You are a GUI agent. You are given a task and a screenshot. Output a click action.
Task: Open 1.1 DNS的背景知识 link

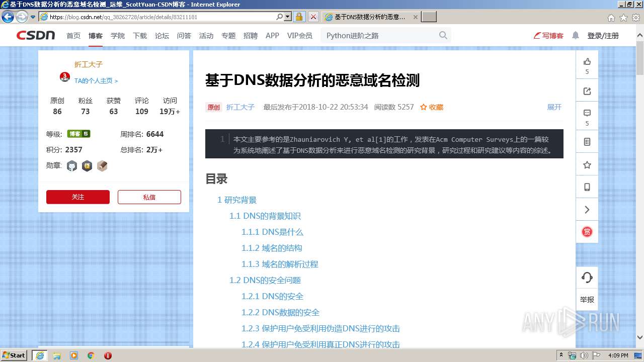pyautogui.click(x=265, y=216)
